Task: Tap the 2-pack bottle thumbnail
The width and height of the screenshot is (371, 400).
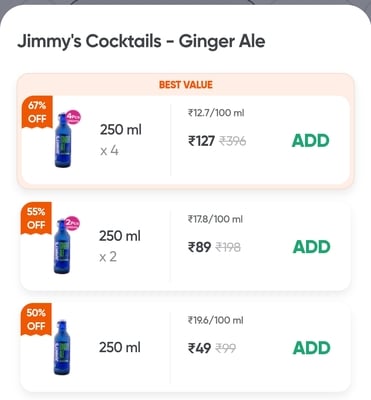Action: (x=62, y=246)
